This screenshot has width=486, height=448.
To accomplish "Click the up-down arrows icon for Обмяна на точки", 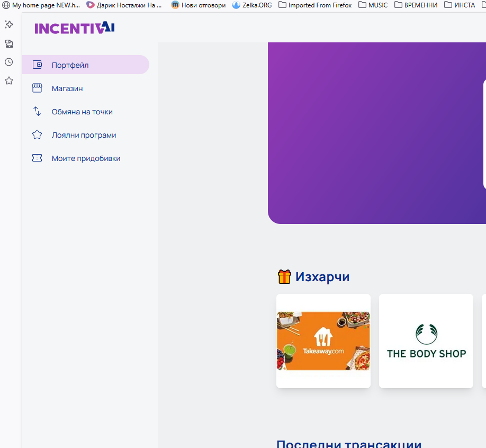I will tap(37, 112).
